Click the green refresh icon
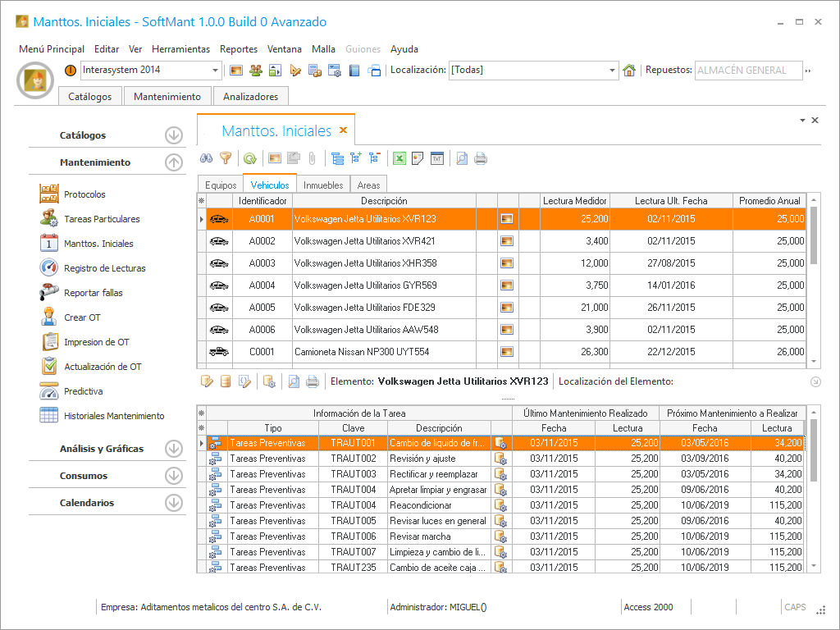Image resolution: width=840 pixels, height=630 pixels. coord(249,159)
